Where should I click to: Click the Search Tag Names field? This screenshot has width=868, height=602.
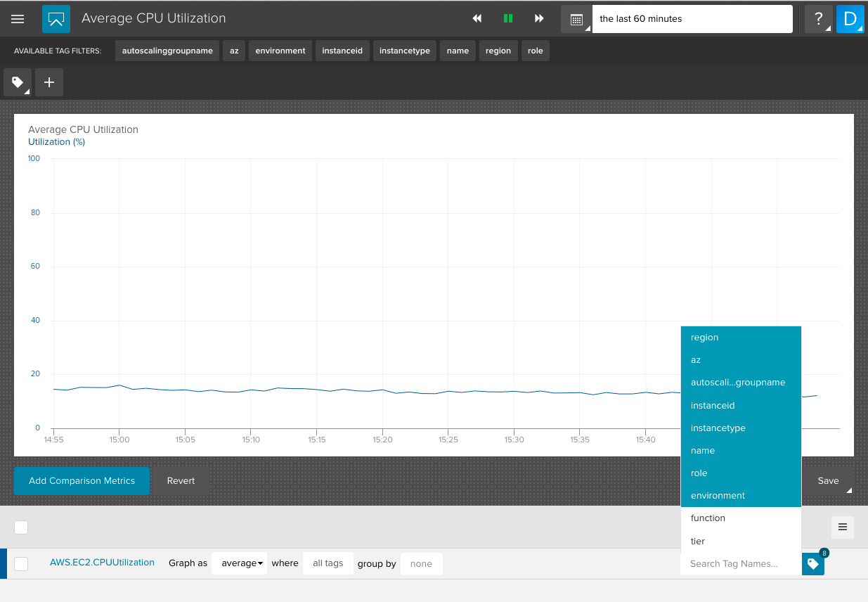tap(740, 563)
